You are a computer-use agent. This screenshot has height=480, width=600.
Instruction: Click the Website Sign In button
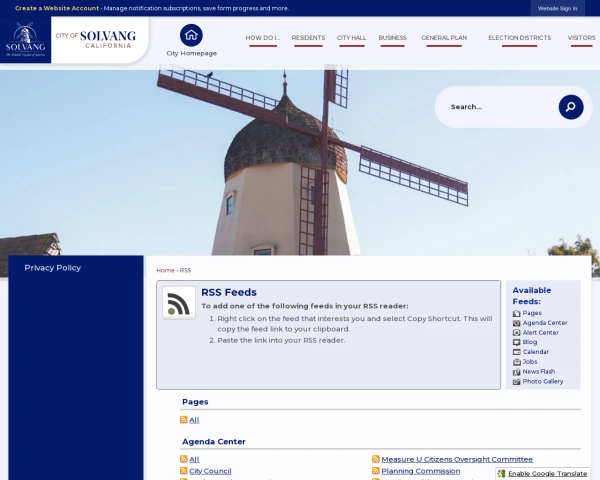pyautogui.click(x=557, y=8)
